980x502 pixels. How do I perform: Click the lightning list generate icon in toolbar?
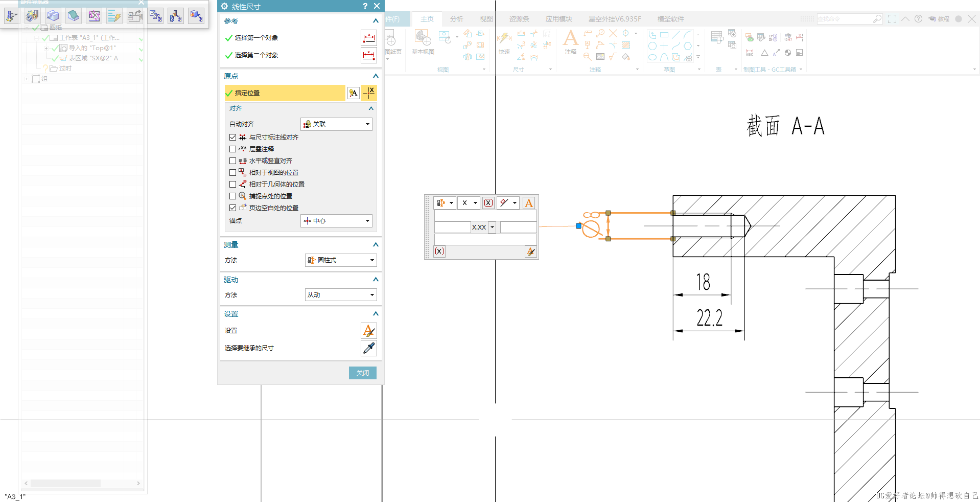click(x=114, y=16)
